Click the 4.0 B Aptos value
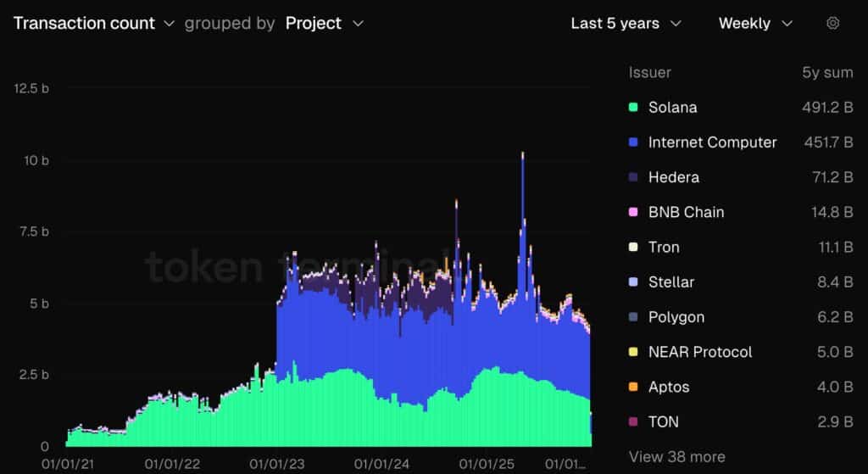 click(835, 387)
